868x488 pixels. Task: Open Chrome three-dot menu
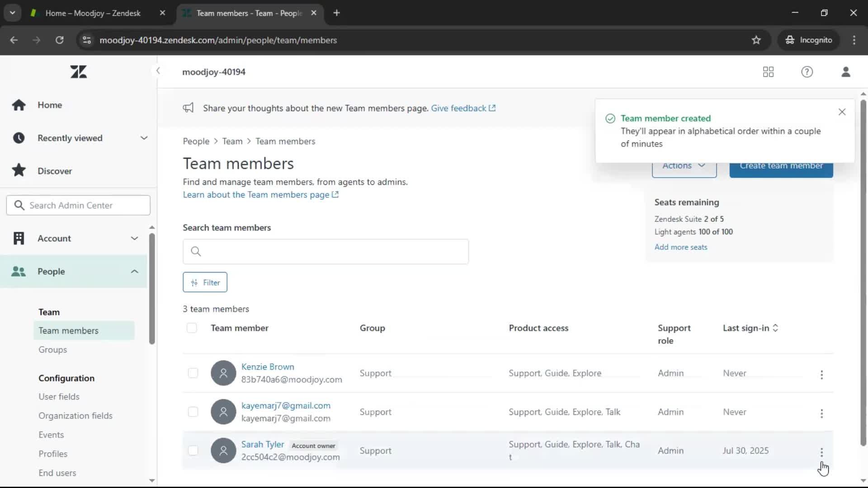(x=854, y=40)
